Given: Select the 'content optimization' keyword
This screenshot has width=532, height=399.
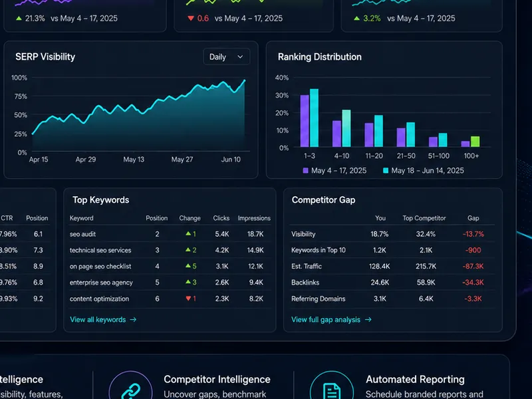Looking at the screenshot, I should click(99, 299).
